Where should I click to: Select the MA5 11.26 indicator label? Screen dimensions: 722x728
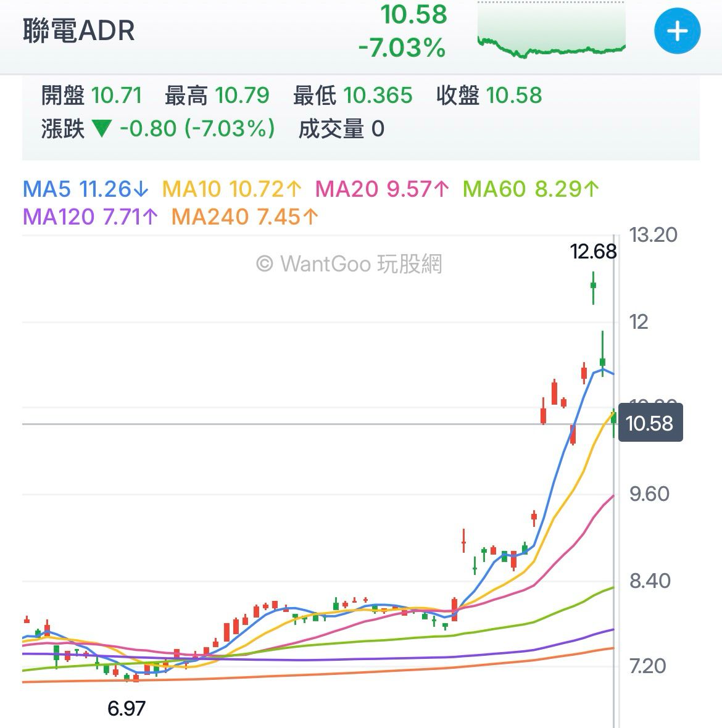[86, 189]
